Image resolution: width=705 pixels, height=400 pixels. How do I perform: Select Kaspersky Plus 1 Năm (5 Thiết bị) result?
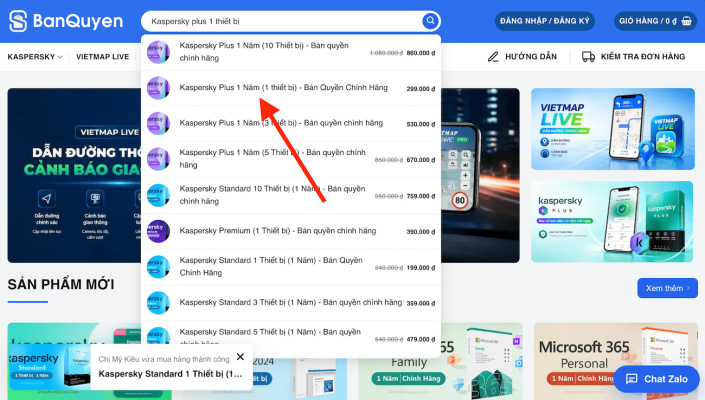pos(291,159)
